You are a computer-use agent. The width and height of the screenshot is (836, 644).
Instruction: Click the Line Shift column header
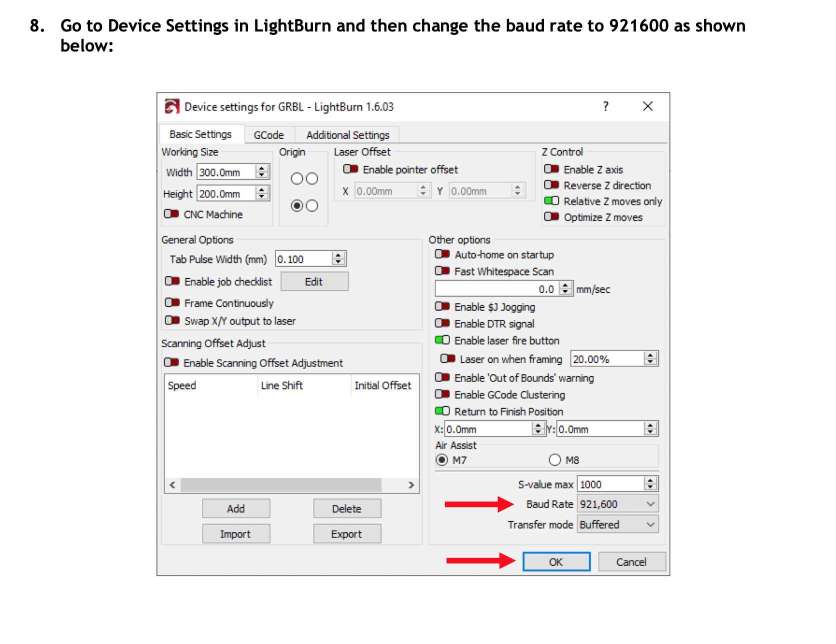304,385
